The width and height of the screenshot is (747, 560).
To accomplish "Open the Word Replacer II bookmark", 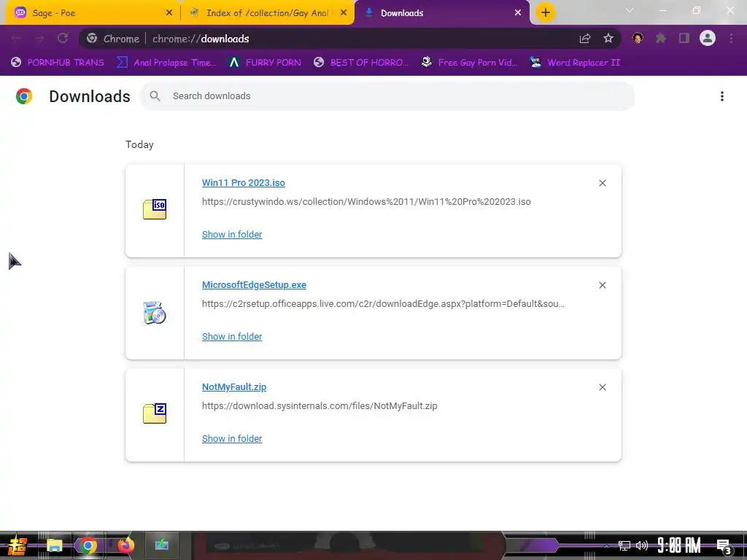I will pyautogui.click(x=575, y=63).
